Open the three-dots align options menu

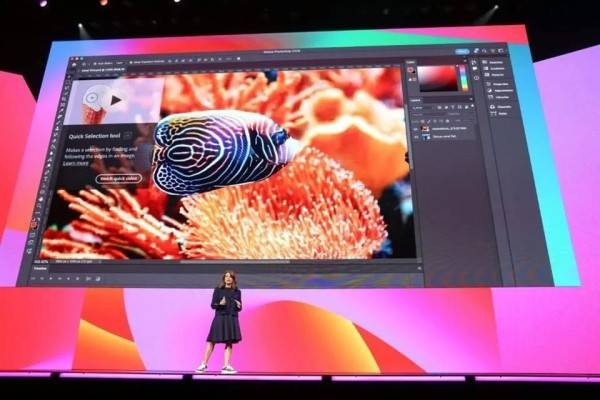tap(228, 59)
